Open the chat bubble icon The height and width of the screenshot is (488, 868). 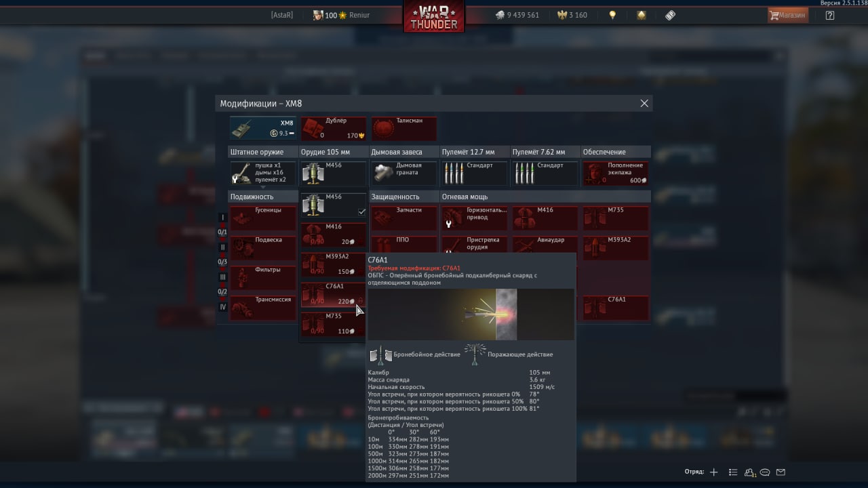coord(765,472)
